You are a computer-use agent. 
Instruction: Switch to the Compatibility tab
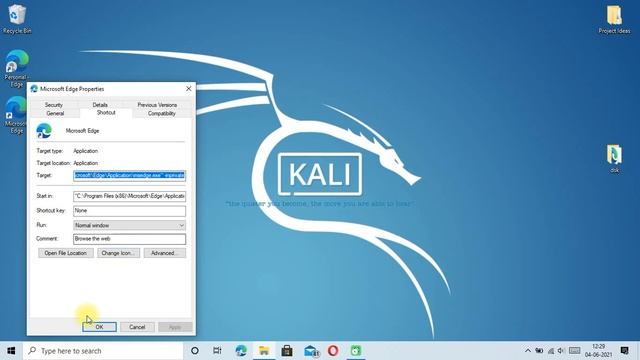pos(162,113)
